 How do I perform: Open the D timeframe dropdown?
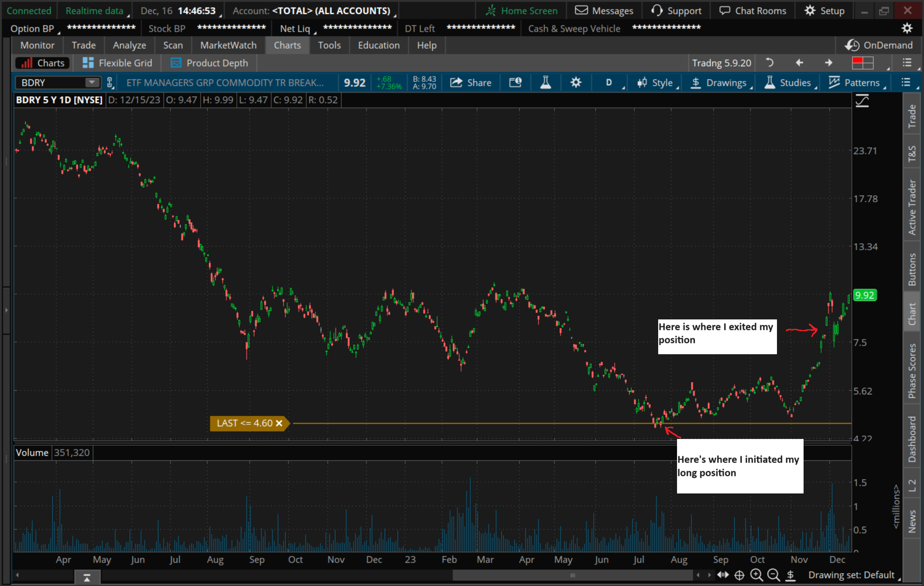point(609,83)
